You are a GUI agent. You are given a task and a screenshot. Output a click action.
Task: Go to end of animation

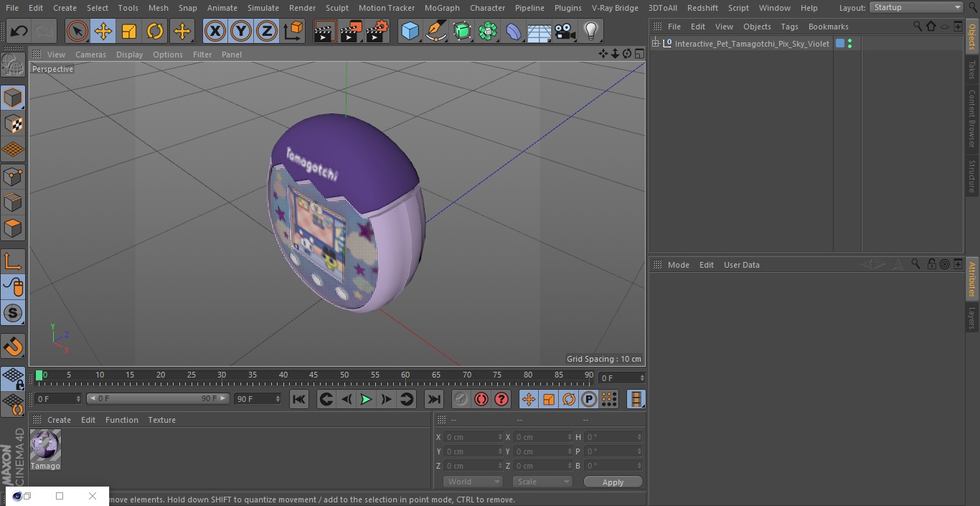434,399
